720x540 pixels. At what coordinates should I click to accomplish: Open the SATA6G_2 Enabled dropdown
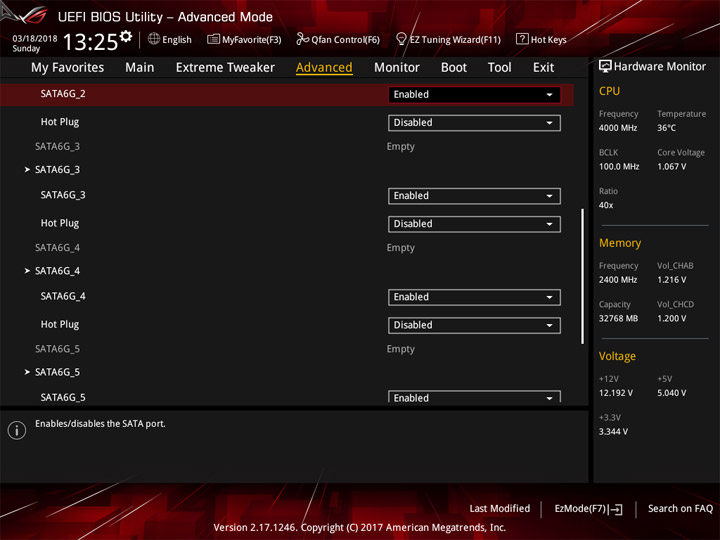pyautogui.click(x=474, y=95)
